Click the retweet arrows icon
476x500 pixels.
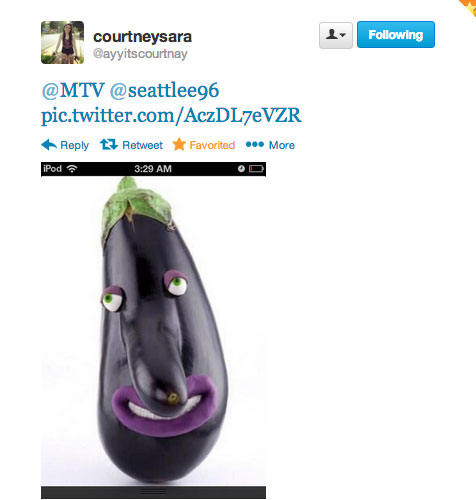(109, 144)
